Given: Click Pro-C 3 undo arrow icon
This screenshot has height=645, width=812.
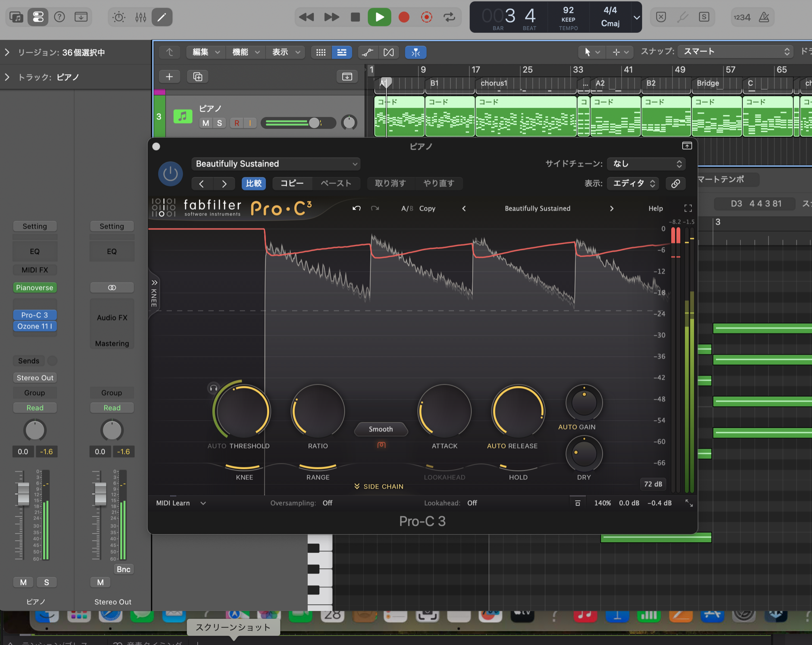Looking at the screenshot, I should coord(356,209).
